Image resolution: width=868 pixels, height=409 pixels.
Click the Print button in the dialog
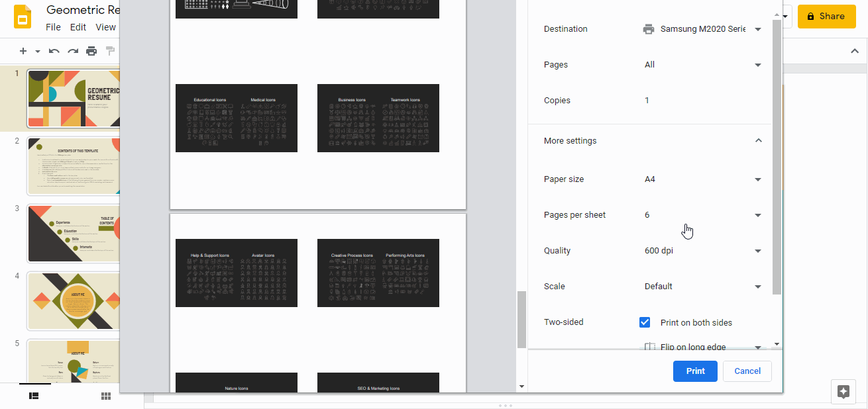[695, 371]
